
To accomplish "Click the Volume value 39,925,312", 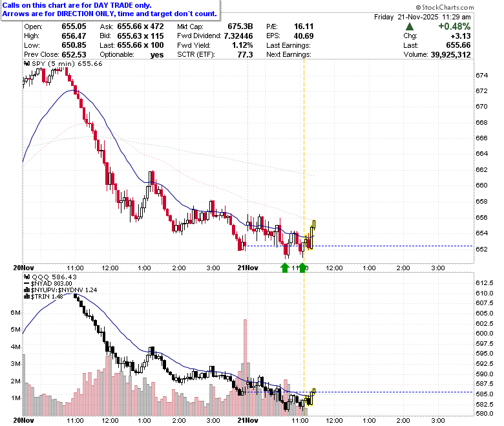I will click(450, 55).
